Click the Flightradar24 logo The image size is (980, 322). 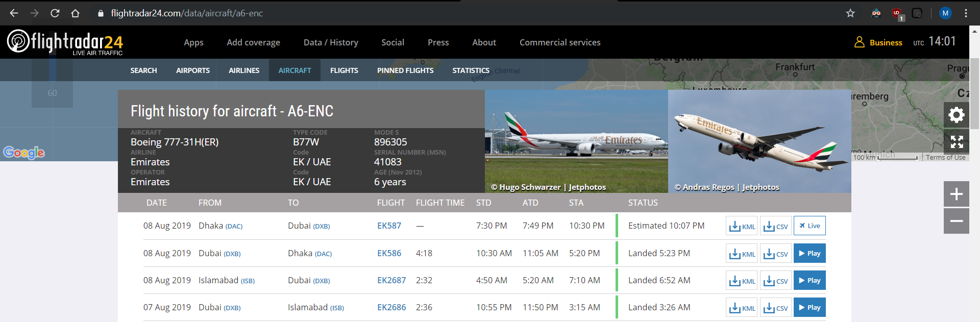click(65, 42)
